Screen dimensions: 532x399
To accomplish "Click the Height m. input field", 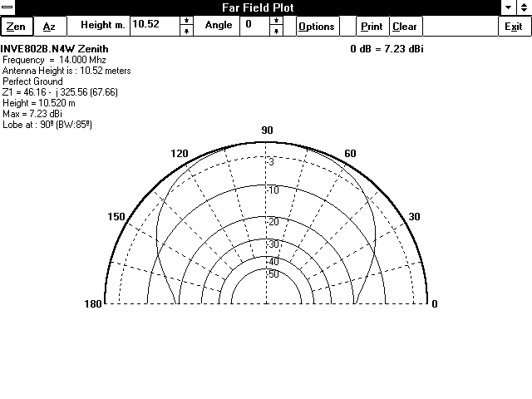I will click(x=155, y=26).
